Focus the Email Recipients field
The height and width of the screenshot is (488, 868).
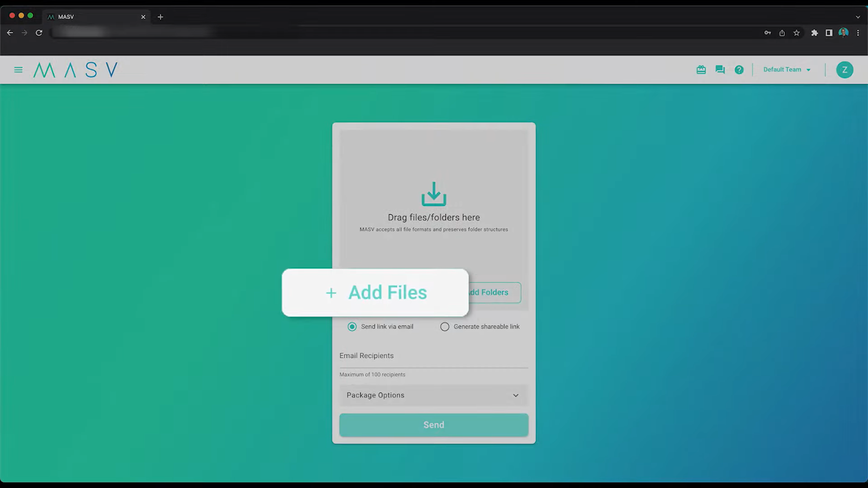click(x=434, y=356)
